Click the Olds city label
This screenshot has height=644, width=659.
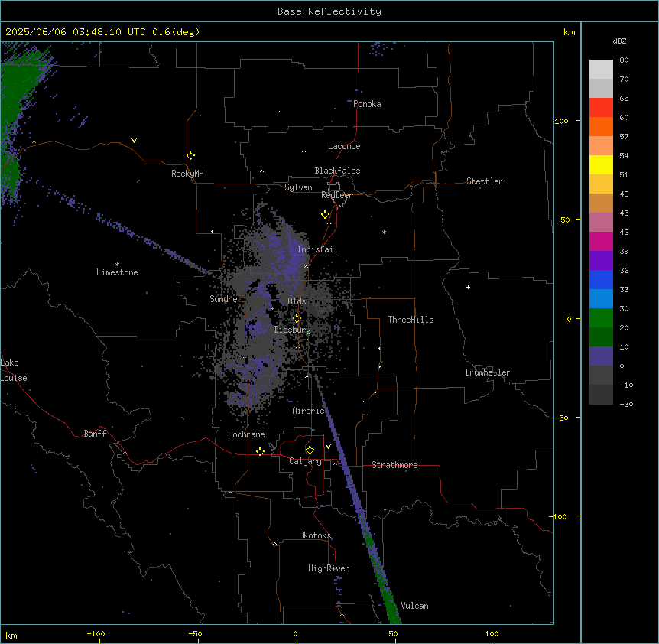(297, 301)
